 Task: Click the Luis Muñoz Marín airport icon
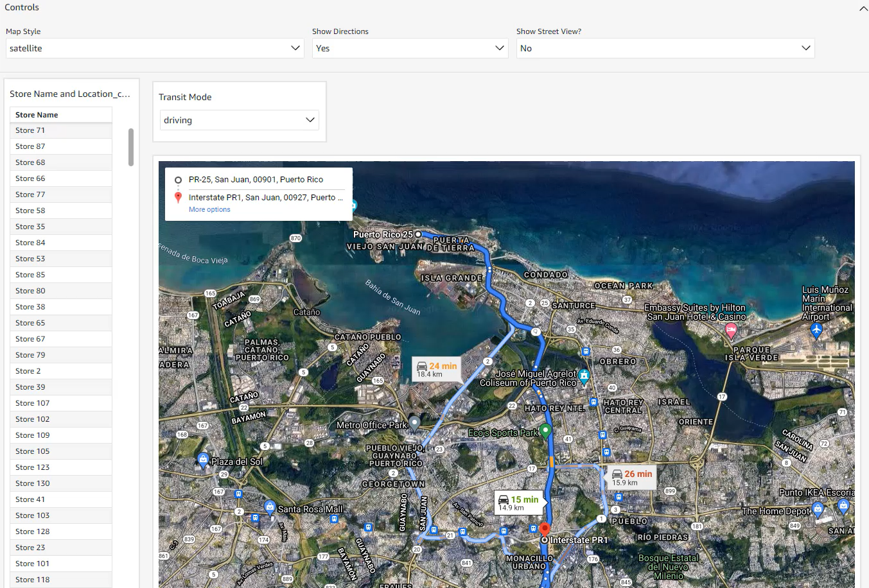tap(816, 330)
